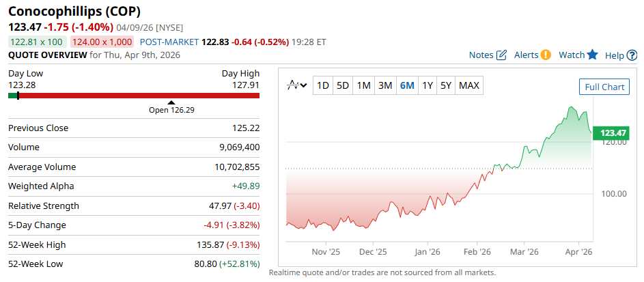The height and width of the screenshot is (282, 644).
Task: Select the 6M chart period
Action: tap(407, 85)
